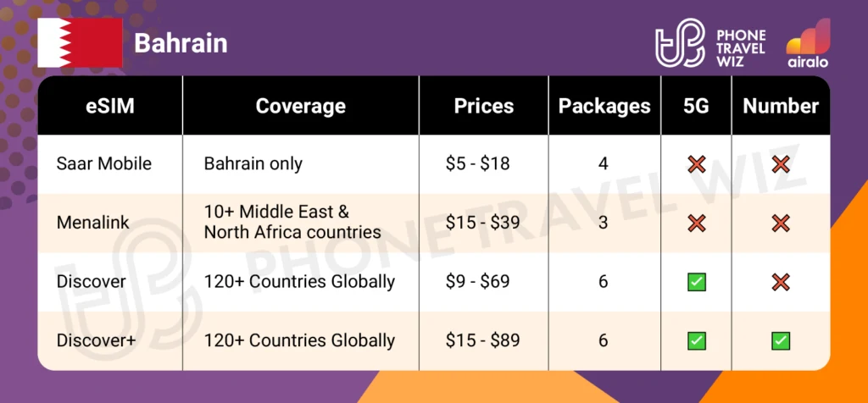Click the Phone Travel Wiz logo
Screen dimensions: 868x403
[710, 41]
